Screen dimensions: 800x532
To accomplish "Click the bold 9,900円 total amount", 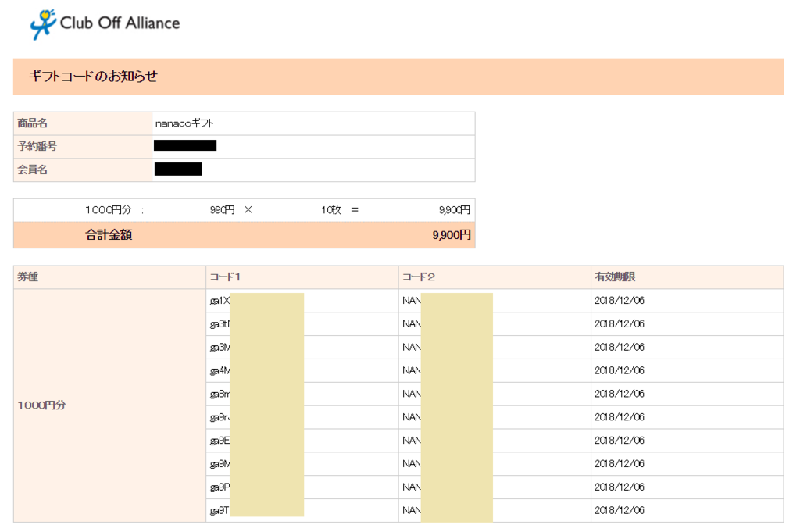I will pos(452,235).
